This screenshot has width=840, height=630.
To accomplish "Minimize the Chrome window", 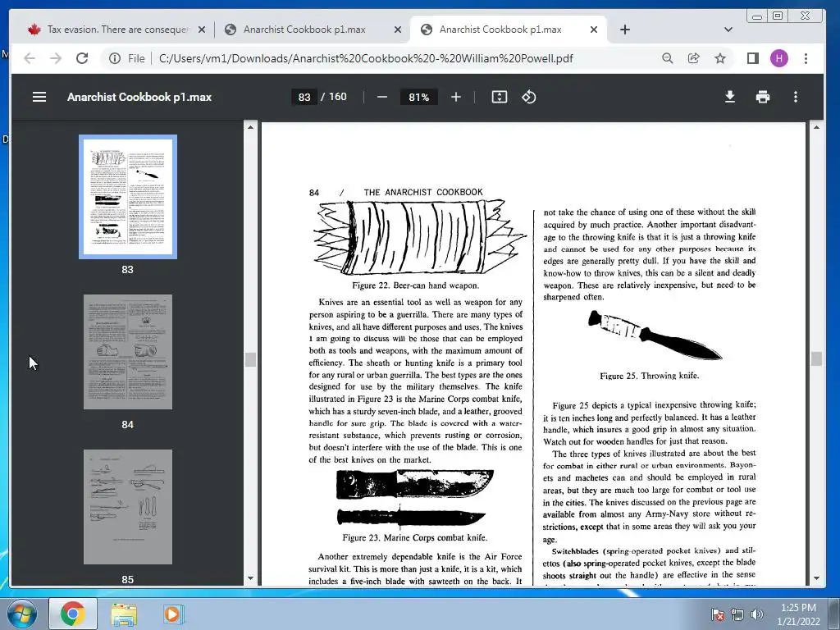I will [757, 16].
